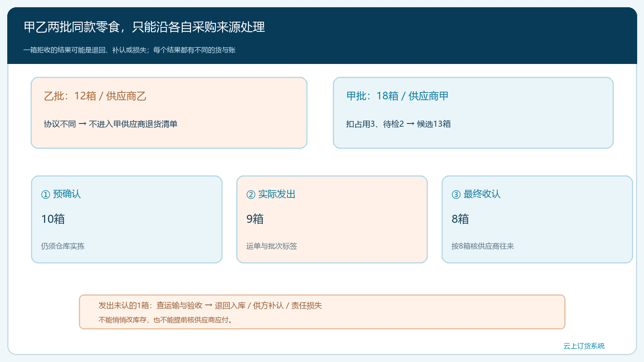
Task: Open the 最终收认 step card
Action: point(537,219)
